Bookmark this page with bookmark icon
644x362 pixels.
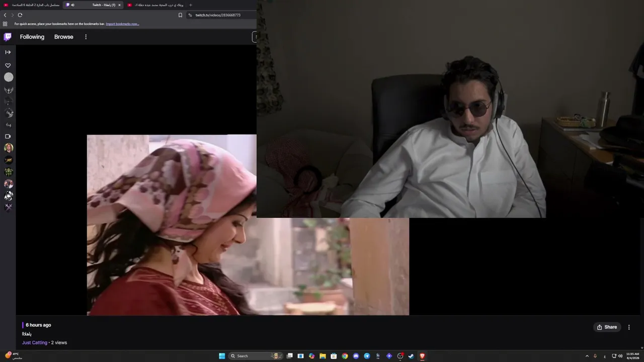[180, 15]
